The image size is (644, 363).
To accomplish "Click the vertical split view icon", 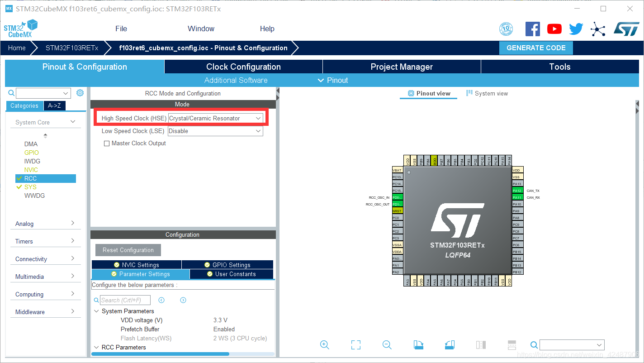I will click(x=481, y=345).
